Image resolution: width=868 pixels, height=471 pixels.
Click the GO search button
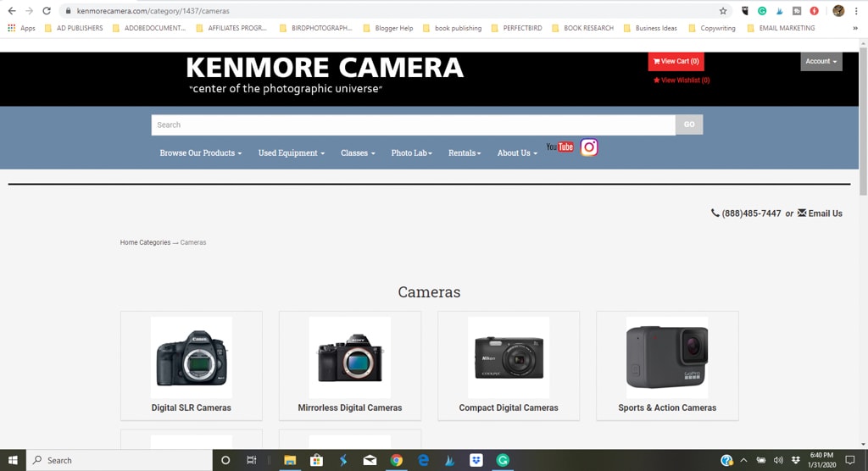[689, 125]
